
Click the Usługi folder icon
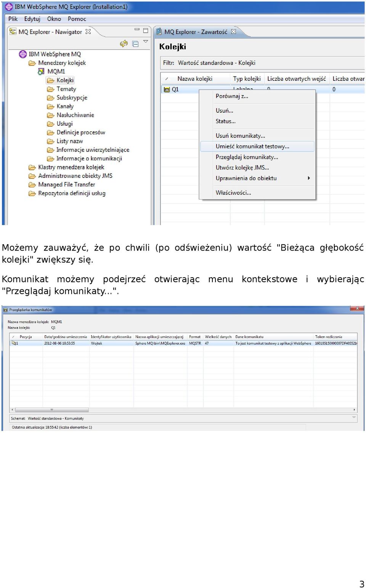pos(51,124)
